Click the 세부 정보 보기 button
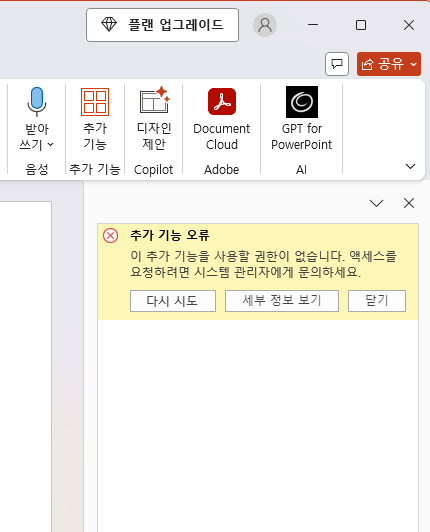Viewport: 430px width, 532px height. click(282, 301)
